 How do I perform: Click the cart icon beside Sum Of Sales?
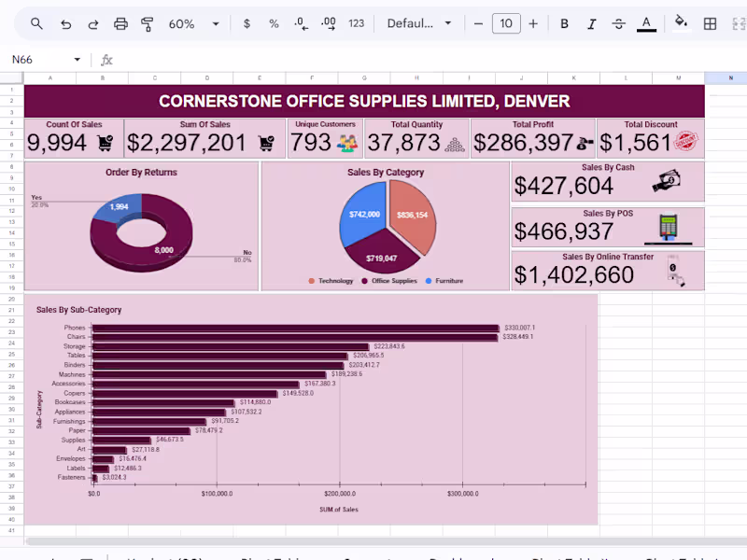click(266, 143)
